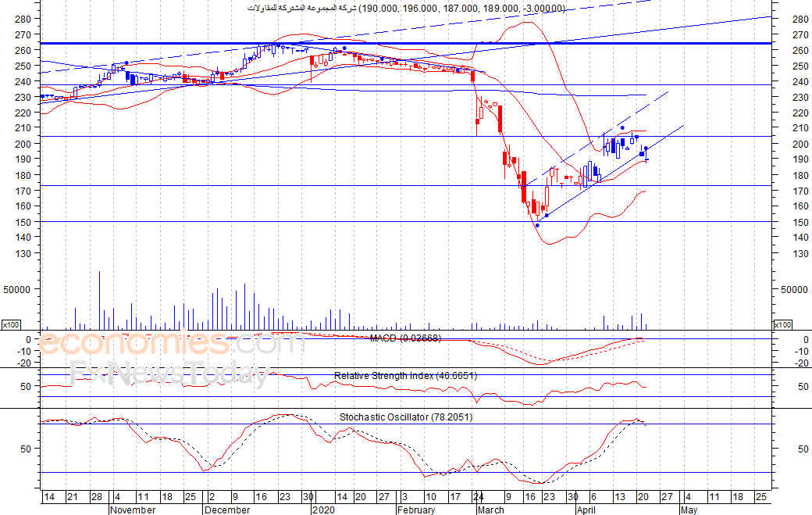Click the April label on the time axis
812x515 pixels.
click(589, 510)
